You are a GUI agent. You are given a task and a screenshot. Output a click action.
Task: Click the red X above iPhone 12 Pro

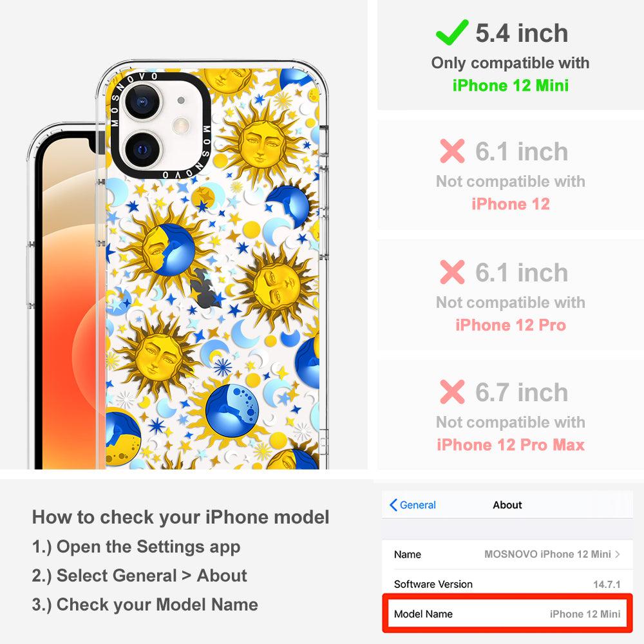(x=452, y=272)
